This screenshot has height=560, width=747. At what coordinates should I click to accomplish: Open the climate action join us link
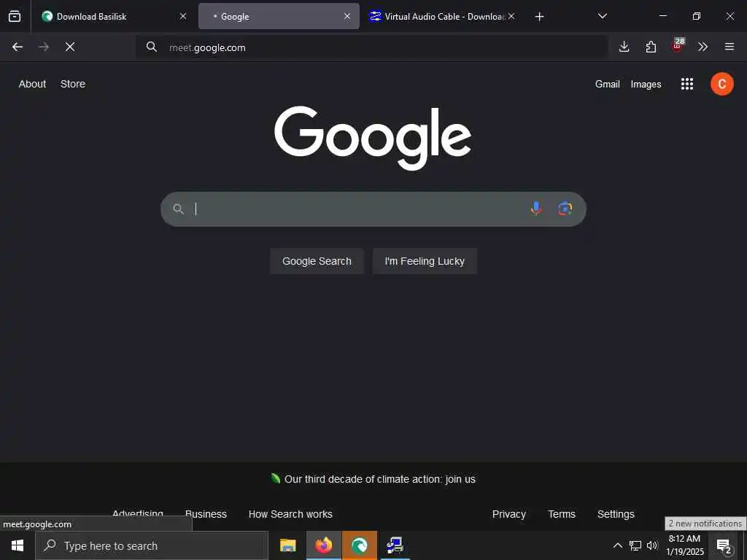tap(379, 479)
